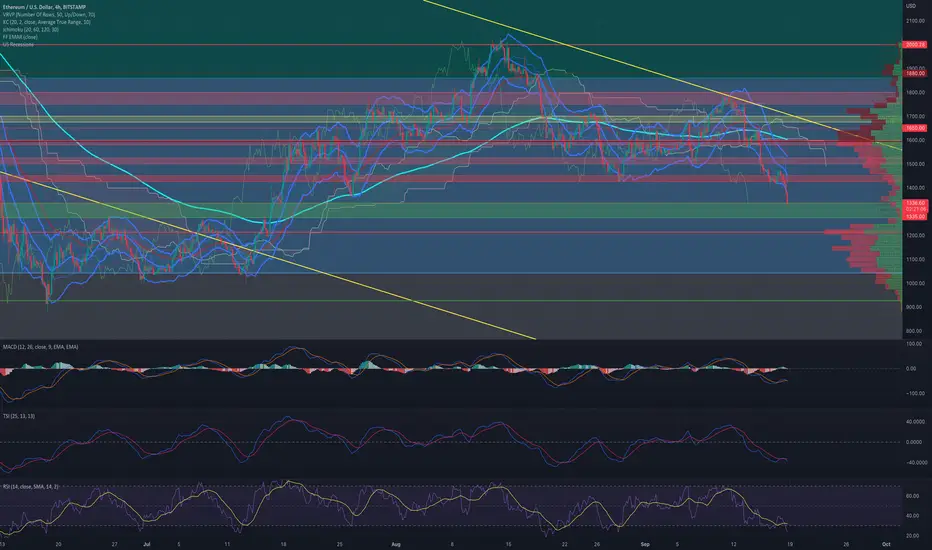This screenshot has width=932, height=550.
Task: Click the current price label 1336.60
Action: [x=915, y=203]
